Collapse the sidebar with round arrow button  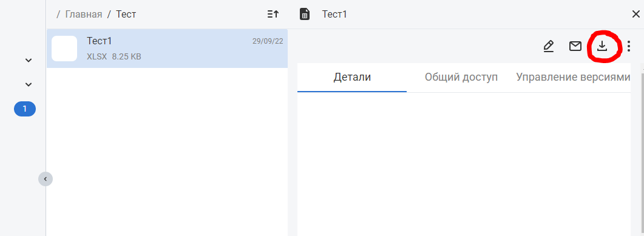pos(46,179)
